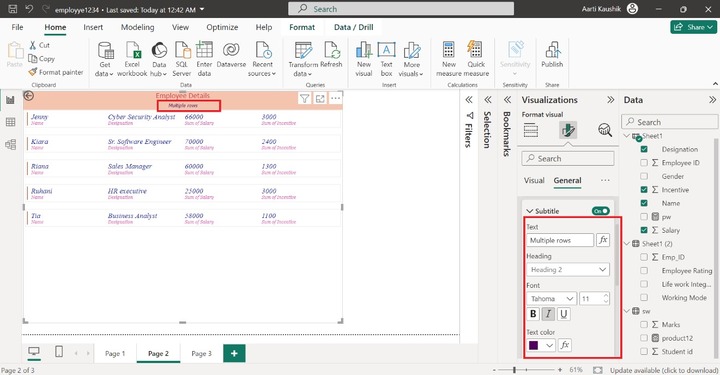Viewport: 720px width, 375px height.
Task: Open the Insert ribbon tab
Action: 93,27
